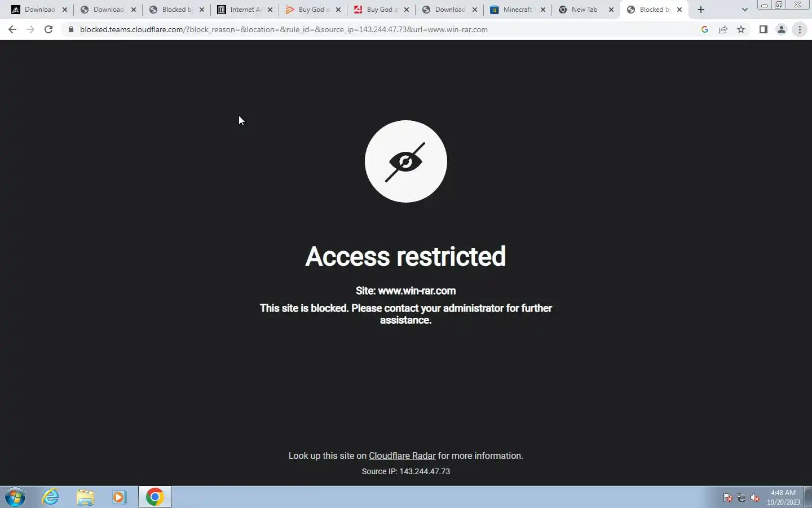Bookmark this page with the star icon
This screenshot has height=508, width=812.
741,29
